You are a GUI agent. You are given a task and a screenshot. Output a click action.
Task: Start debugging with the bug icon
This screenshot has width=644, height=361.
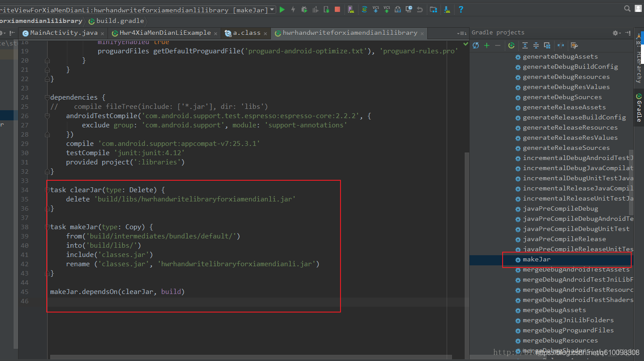(x=304, y=9)
